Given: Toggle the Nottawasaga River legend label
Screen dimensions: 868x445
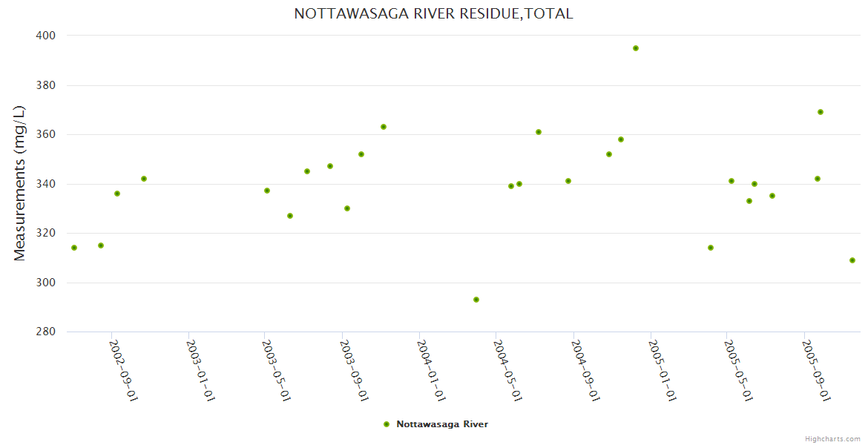Looking at the screenshot, I should tap(442, 424).
